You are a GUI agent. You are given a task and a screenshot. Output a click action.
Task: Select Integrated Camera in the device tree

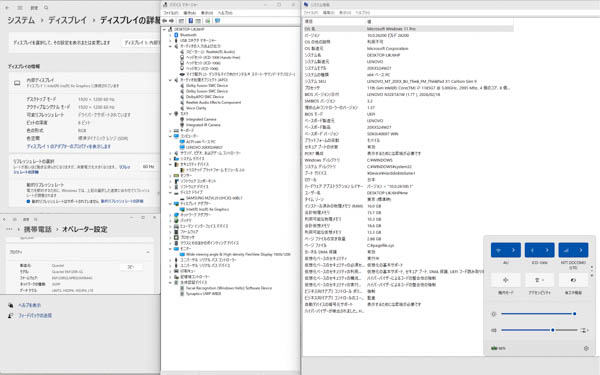(201, 119)
